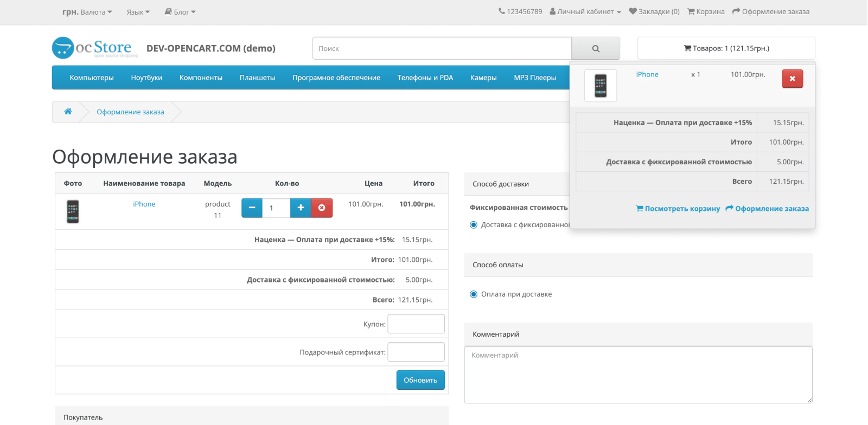868x425 pixels.
Task: Open the Личный кабинет account dropdown
Action: click(x=585, y=11)
